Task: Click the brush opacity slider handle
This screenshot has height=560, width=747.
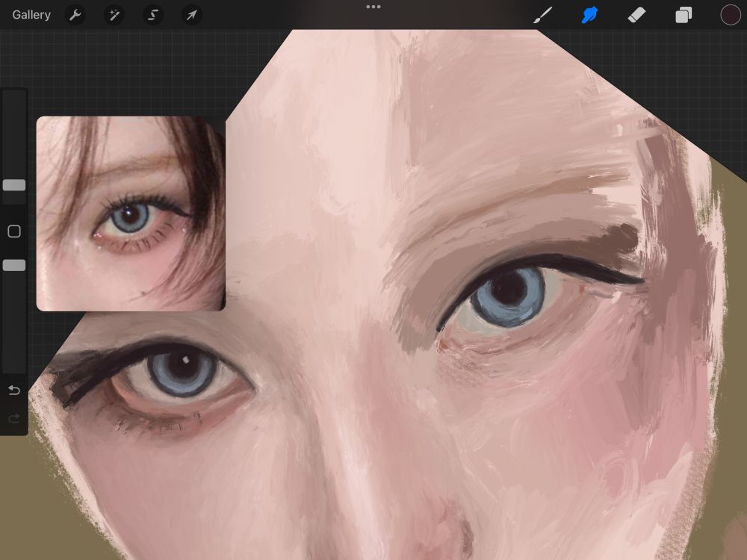Action: pyautogui.click(x=14, y=265)
